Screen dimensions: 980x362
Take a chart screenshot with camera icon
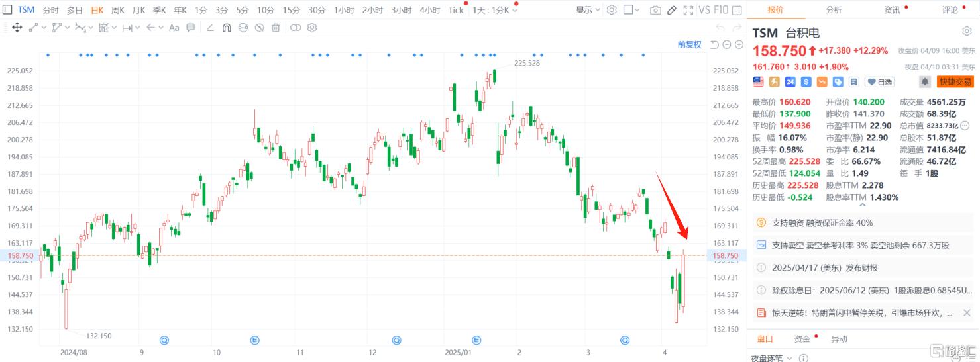[x=655, y=10]
